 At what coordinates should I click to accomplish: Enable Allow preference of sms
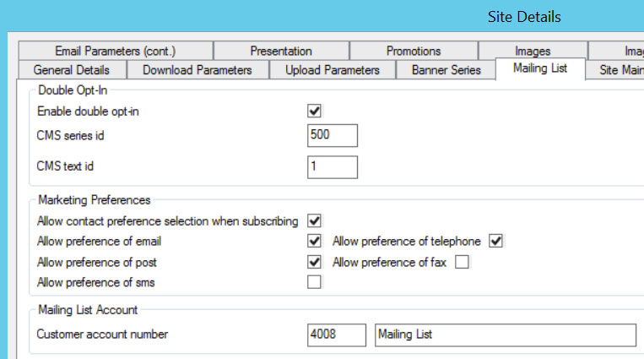(x=314, y=282)
